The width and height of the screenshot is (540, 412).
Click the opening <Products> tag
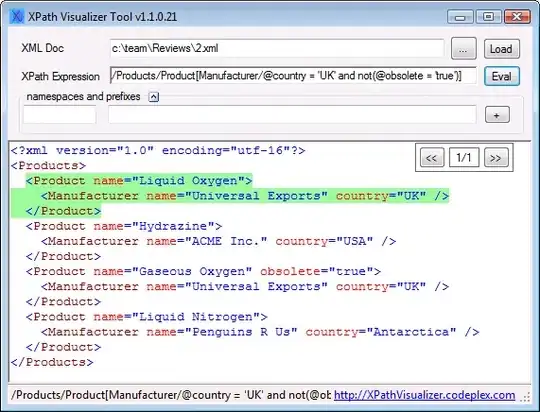tap(48, 165)
